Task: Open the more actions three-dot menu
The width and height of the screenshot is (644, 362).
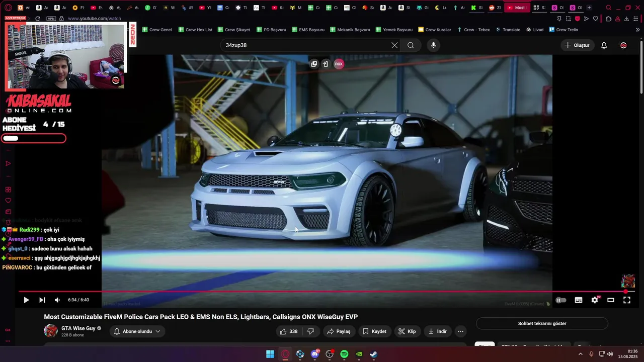Action: 460,331
